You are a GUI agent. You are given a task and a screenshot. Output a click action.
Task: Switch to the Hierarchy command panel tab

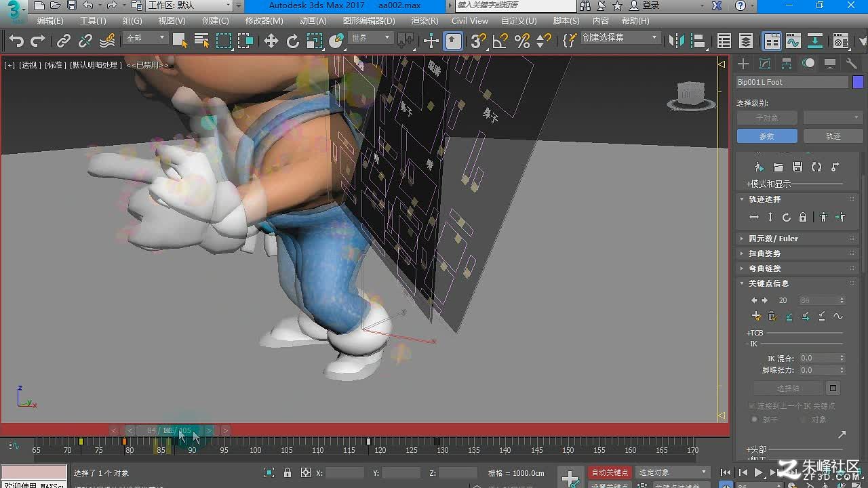tap(787, 64)
